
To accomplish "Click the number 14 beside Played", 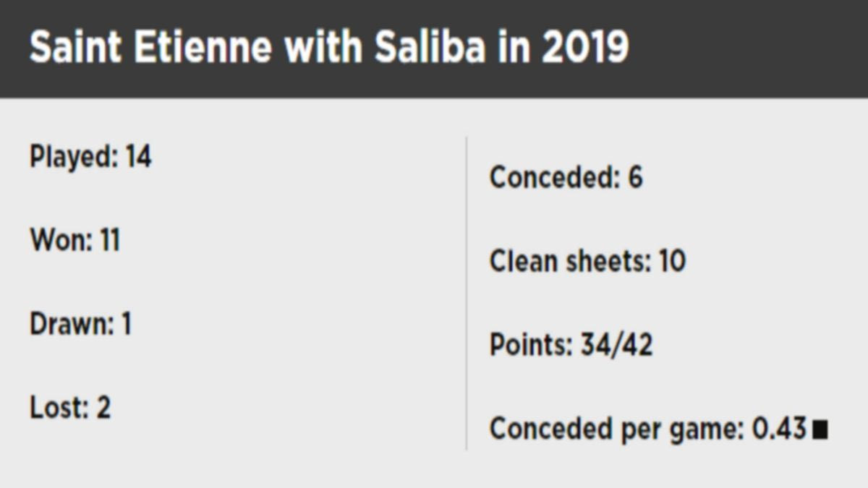I will click(x=138, y=156).
